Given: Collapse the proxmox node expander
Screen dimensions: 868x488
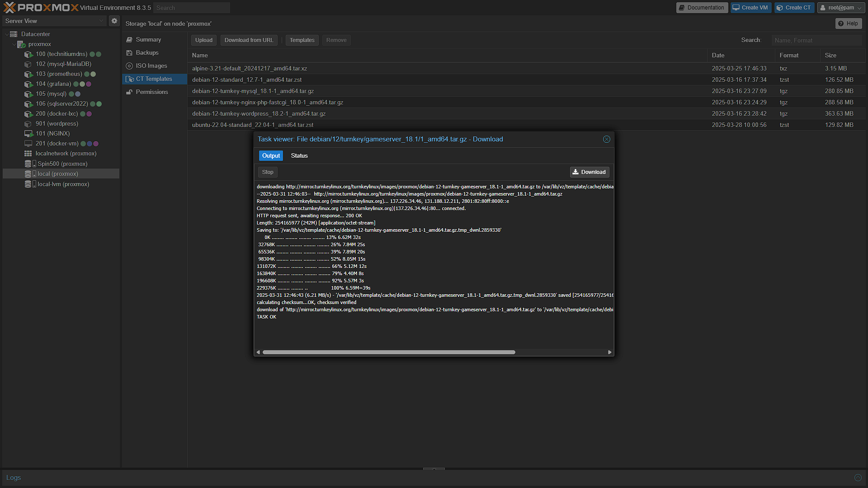Looking at the screenshot, I should (14, 44).
